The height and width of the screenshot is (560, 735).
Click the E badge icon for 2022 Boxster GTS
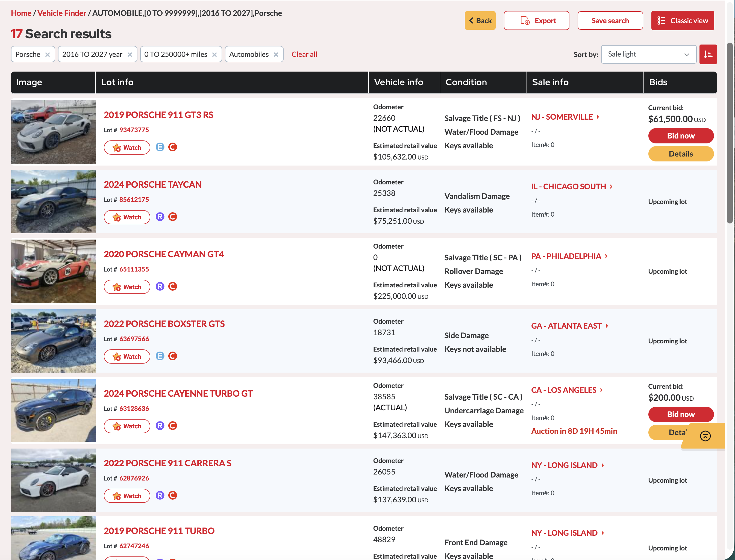[160, 356]
